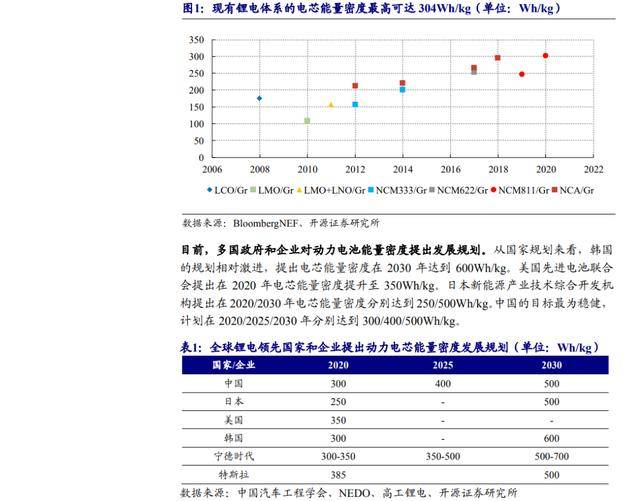Select the LCO/Gr legend label

pyautogui.click(x=231, y=190)
